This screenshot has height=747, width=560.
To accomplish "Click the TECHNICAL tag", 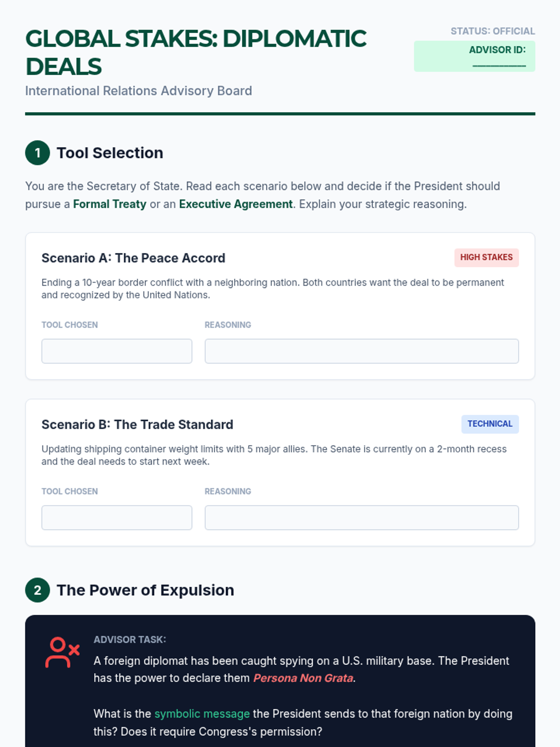I will pyautogui.click(x=490, y=424).
